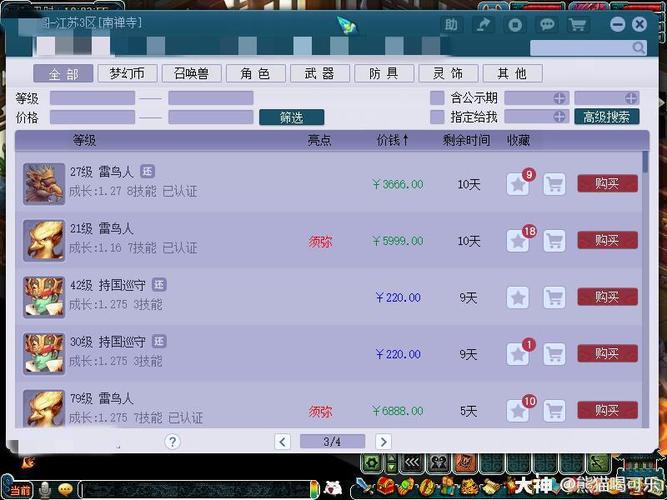667x500 pixels.
Task: Switch to the 召唤兽 tab
Action: click(191, 74)
